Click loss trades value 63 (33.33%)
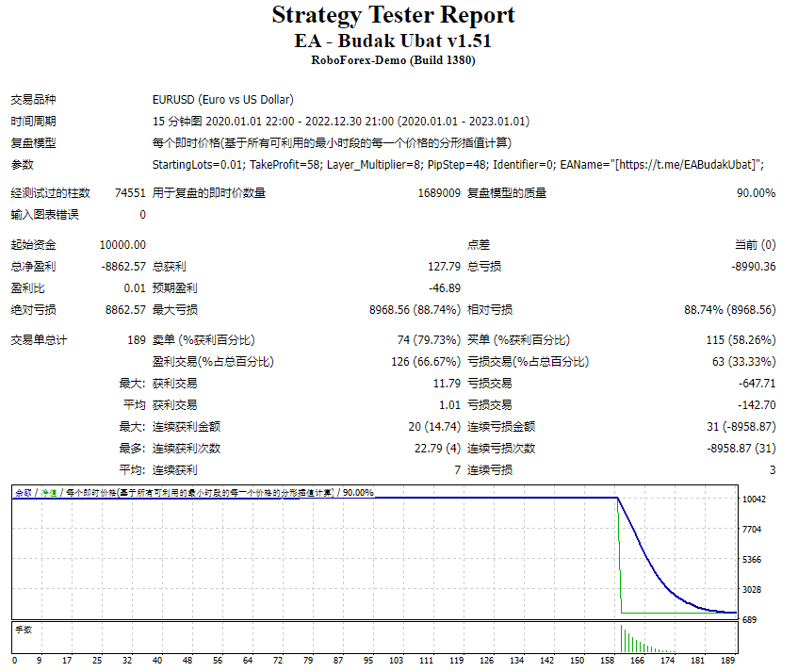 click(743, 362)
